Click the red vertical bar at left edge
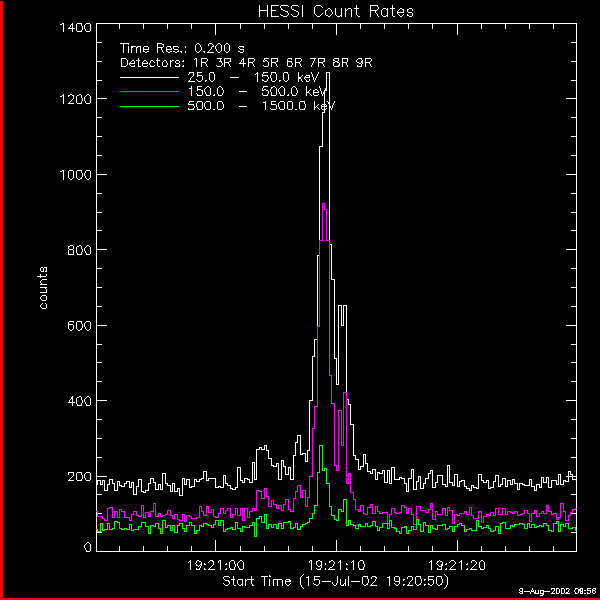This screenshot has height=600, width=600. tap(3, 300)
